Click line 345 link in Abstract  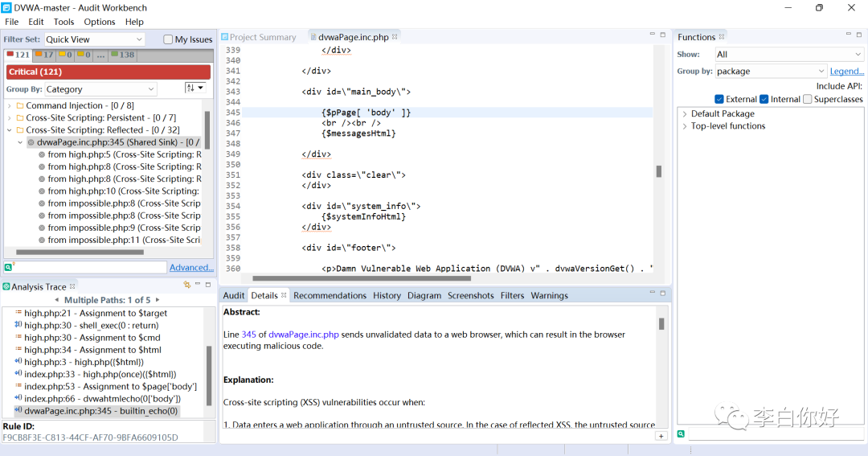248,334
